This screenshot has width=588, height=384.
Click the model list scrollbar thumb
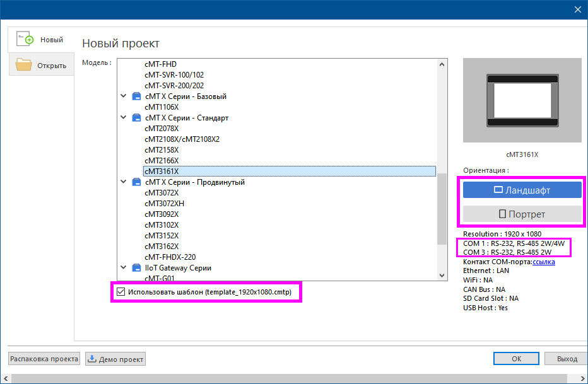442,209
